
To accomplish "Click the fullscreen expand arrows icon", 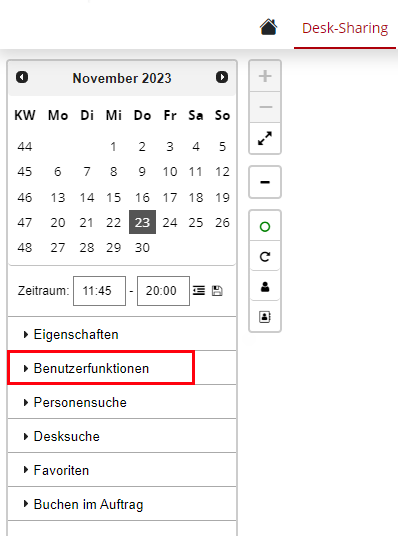I will (x=265, y=138).
